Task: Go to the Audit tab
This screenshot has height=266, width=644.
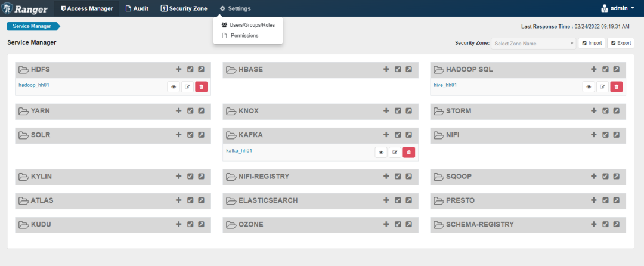Action: 137,8
